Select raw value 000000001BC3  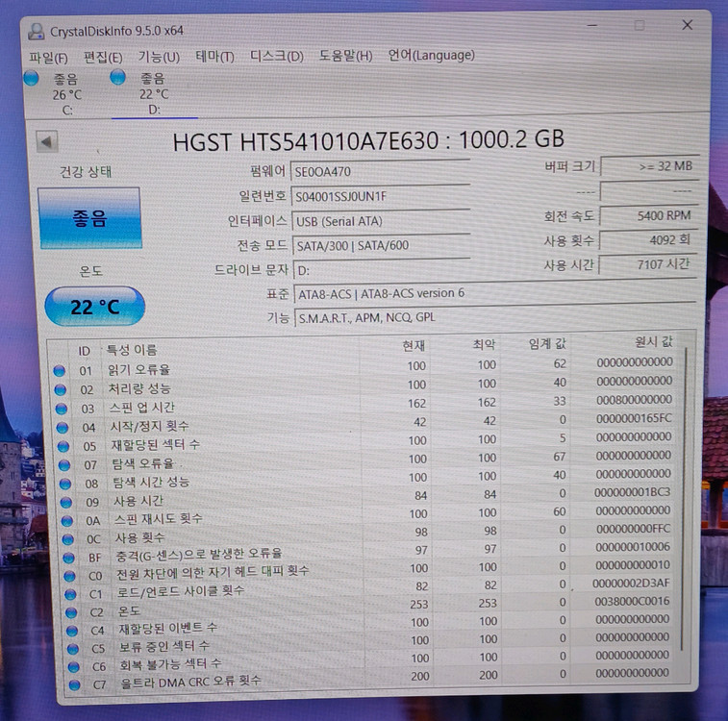633,492
